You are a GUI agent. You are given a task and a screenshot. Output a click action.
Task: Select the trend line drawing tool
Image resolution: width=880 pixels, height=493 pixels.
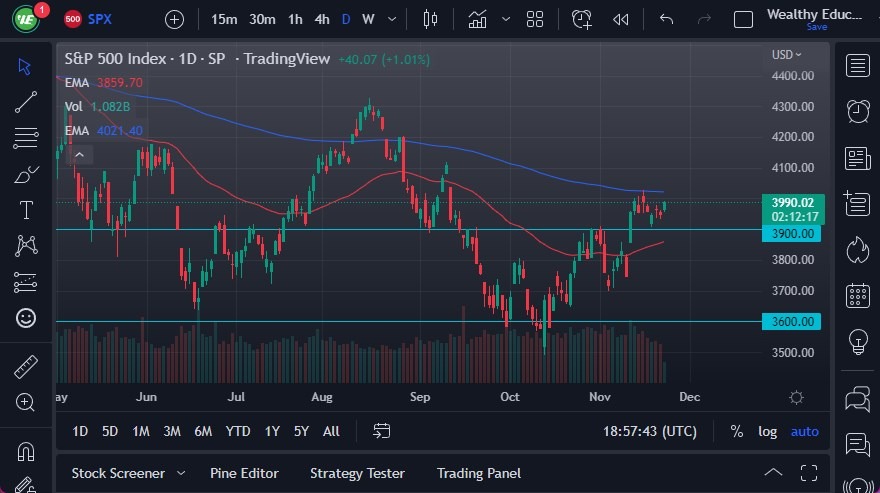(26, 101)
